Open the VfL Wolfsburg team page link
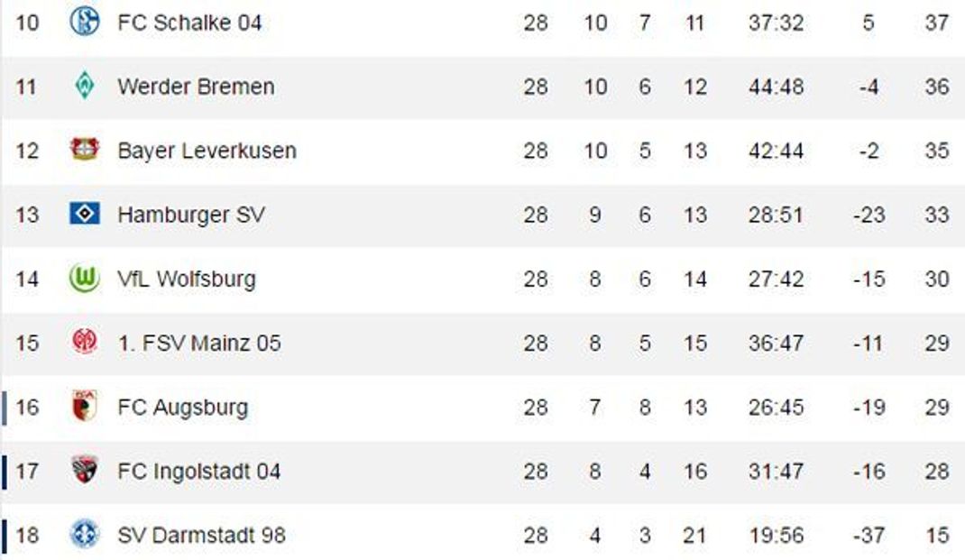Screen dimensions: 965x560 (x=187, y=279)
